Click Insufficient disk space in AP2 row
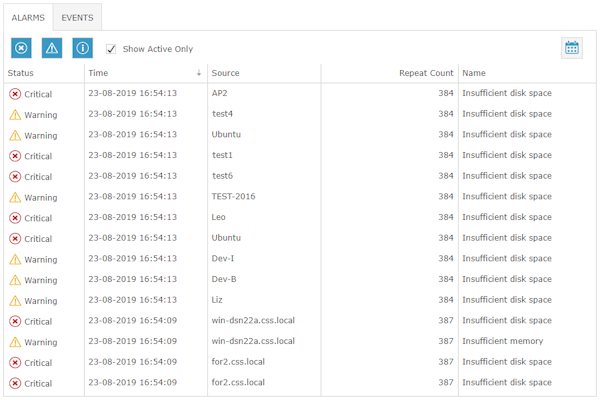Viewport: 600px width, 400px height. (x=507, y=93)
